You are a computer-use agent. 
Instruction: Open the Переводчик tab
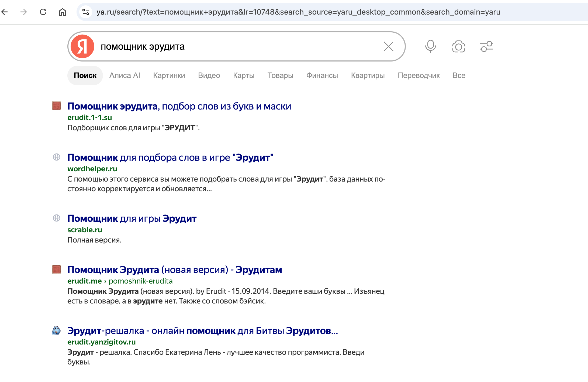click(419, 76)
